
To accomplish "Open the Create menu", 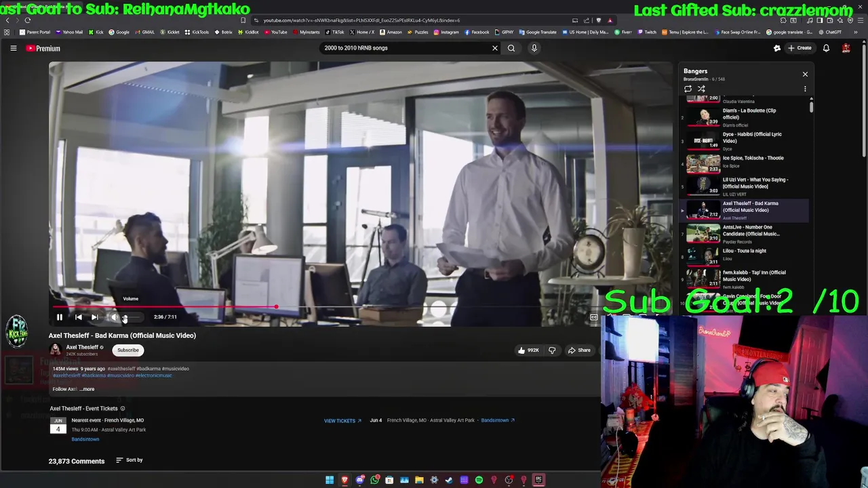I will [x=800, y=48].
